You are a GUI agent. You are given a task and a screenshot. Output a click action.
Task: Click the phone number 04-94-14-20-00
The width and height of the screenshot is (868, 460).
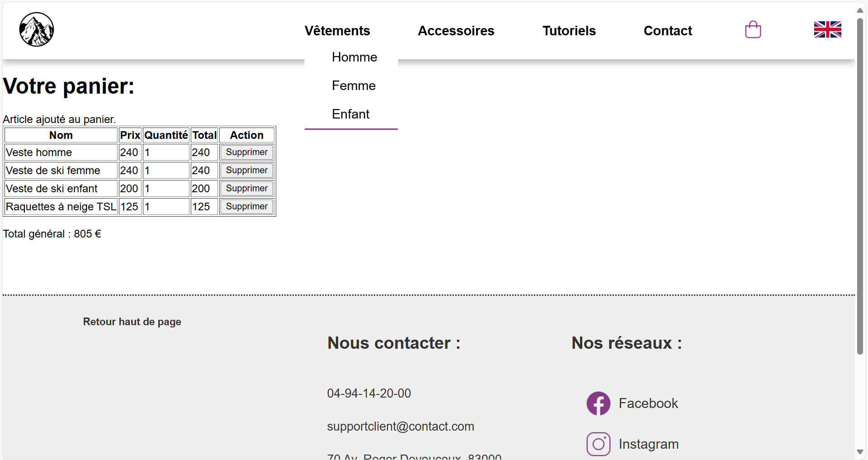pos(369,393)
